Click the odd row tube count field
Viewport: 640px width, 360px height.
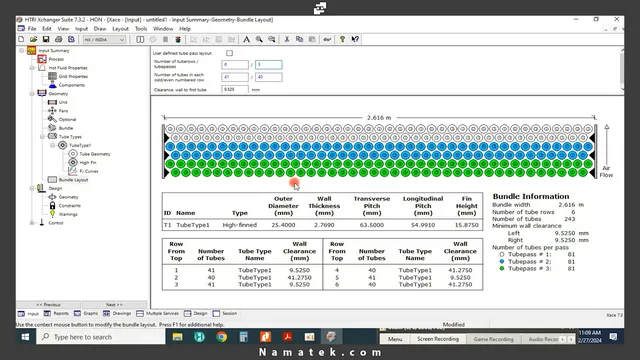pos(235,77)
